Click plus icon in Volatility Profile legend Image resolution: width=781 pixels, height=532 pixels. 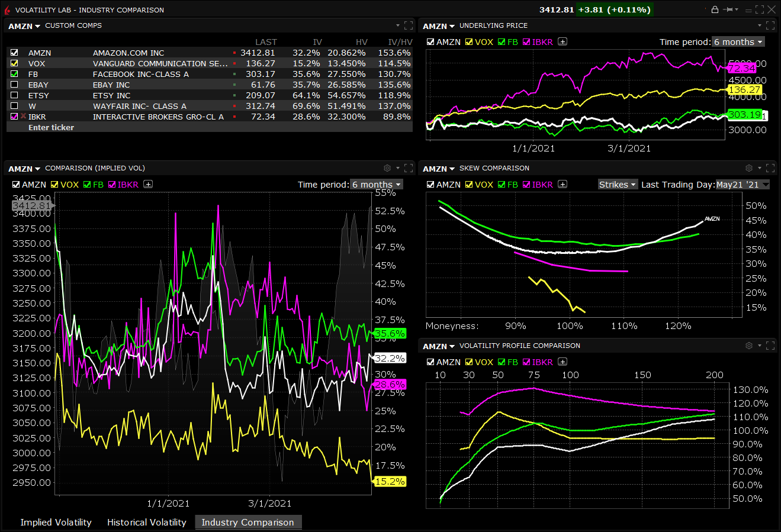(563, 362)
